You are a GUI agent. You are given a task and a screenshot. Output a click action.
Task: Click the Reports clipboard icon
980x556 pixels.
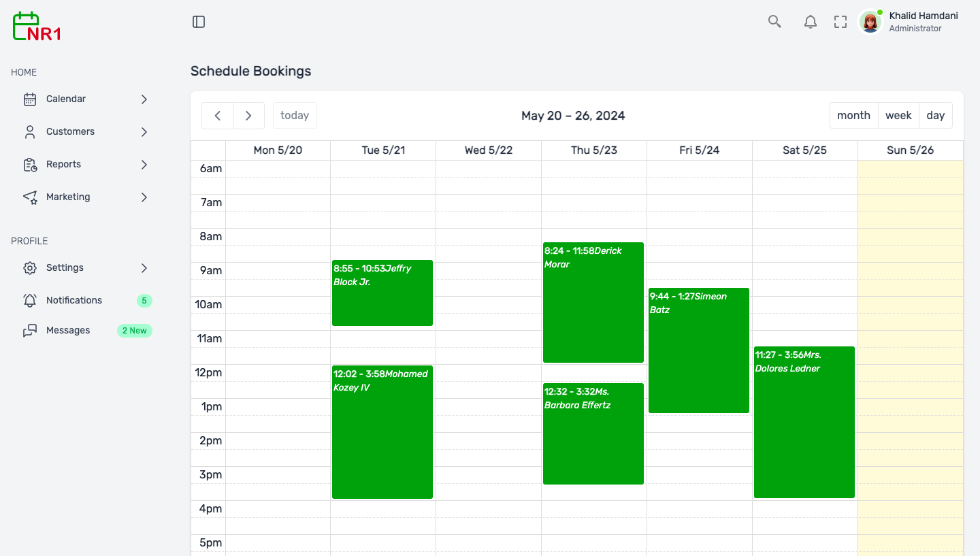30,165
